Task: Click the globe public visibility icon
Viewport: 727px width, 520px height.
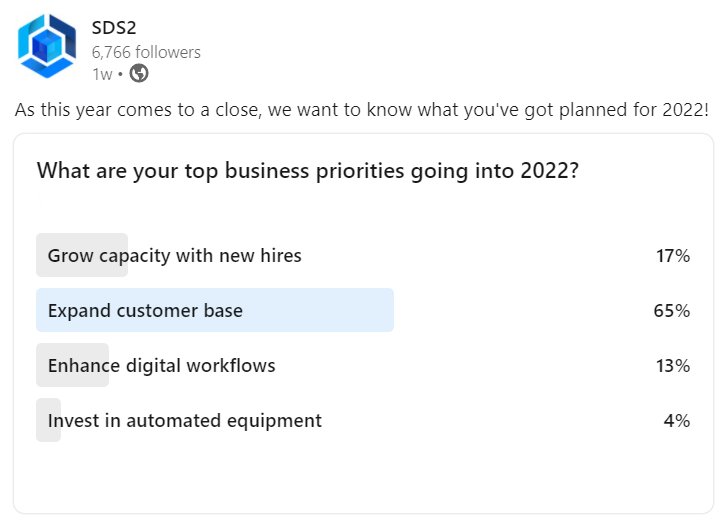Action: click(139, 73)
